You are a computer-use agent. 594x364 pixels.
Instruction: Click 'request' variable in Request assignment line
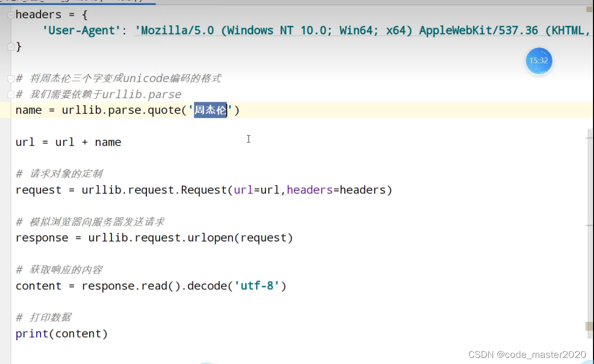pyautogui.click(x=38, y=190)
